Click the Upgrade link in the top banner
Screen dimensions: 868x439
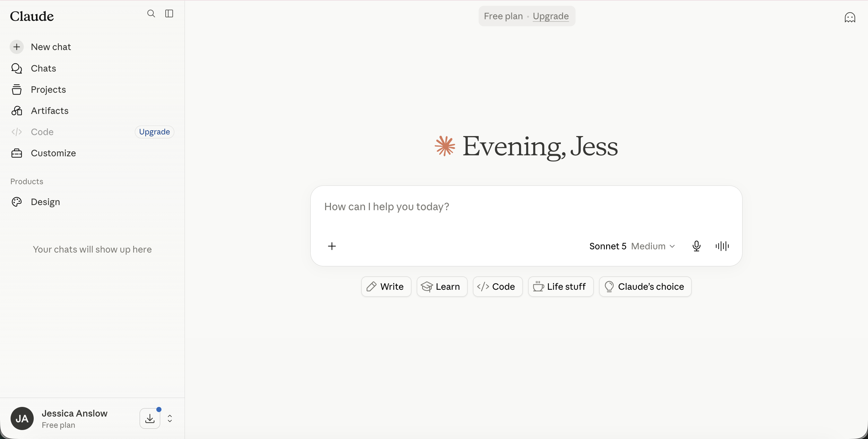click(x=551, y=16)
